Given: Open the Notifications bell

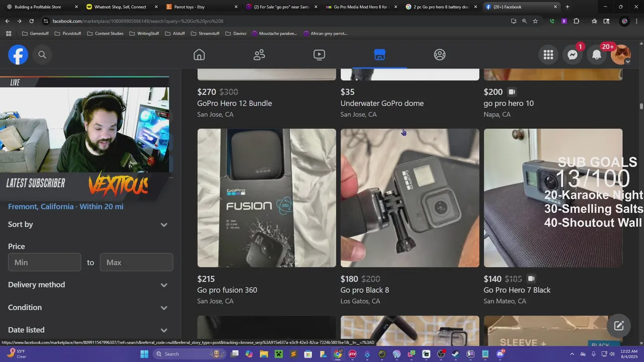Looking at the screenshot, I should coord(597,55).
